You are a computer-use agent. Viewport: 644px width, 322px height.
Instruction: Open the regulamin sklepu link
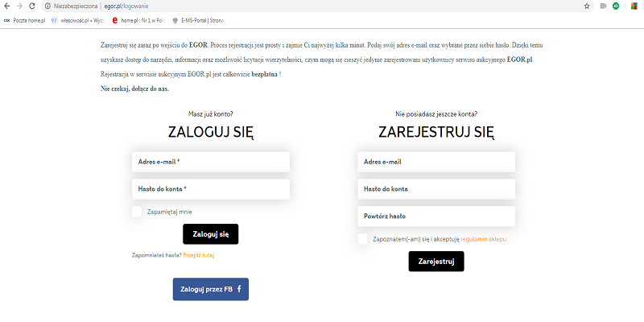point(484,239)
